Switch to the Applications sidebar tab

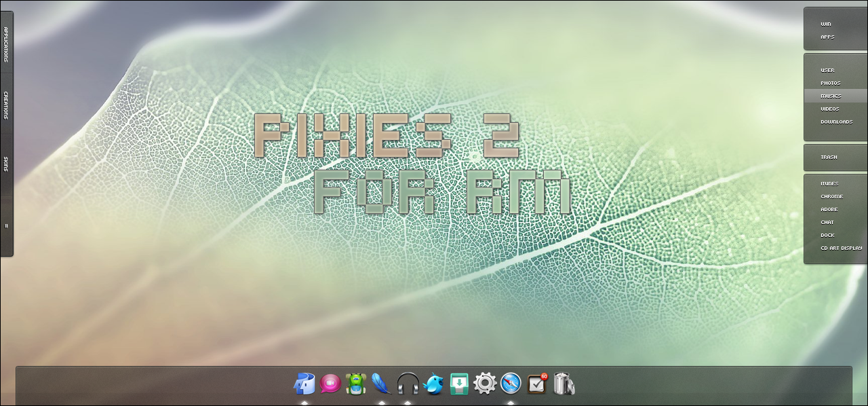click(6, 44)
